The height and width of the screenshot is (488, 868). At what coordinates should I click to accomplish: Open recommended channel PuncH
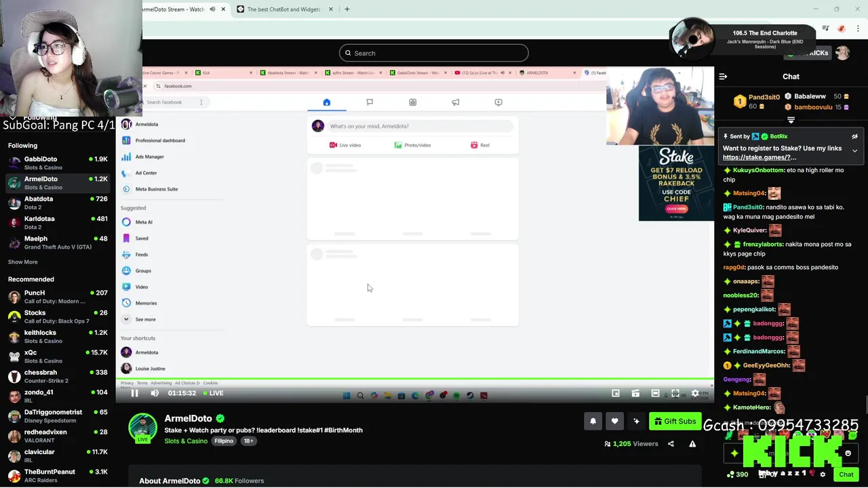[x=58, y=297]
